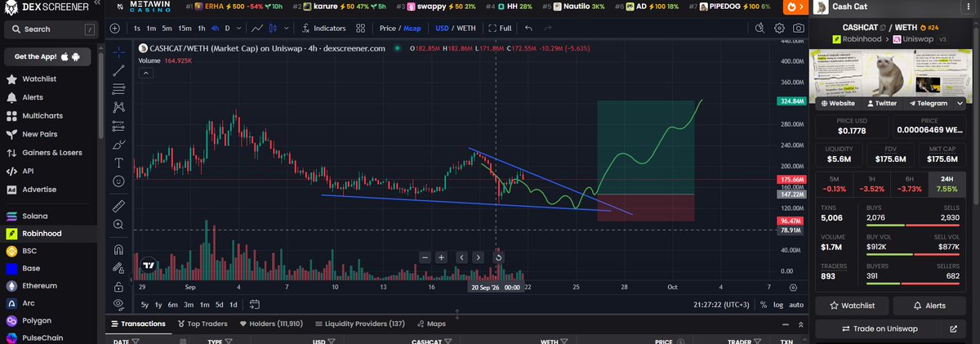Toggle stay in drawing mode
Screen dimensions: 980x344
[119, 268]
